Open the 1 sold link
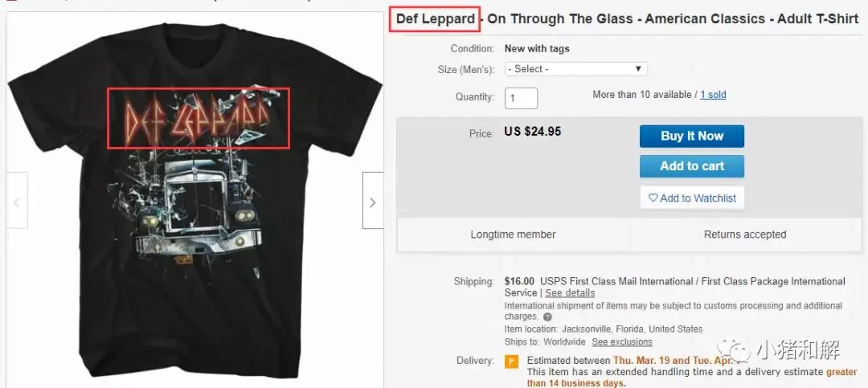 713,95
